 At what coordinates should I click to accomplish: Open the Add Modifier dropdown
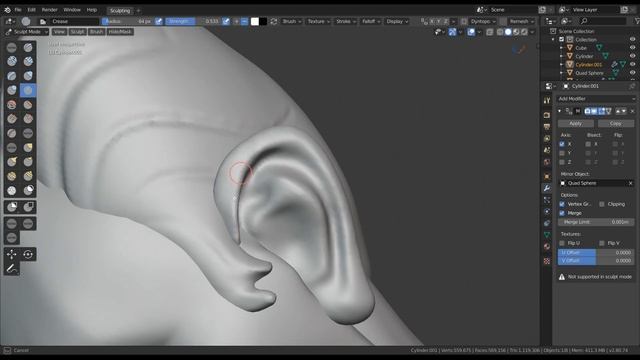tap(596, 99)
